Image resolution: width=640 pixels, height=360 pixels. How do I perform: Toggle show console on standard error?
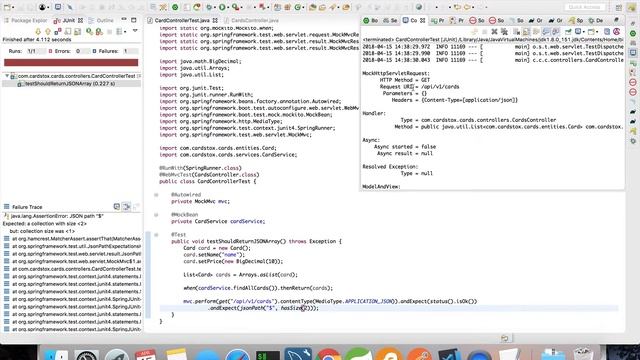tap(556, 31)
